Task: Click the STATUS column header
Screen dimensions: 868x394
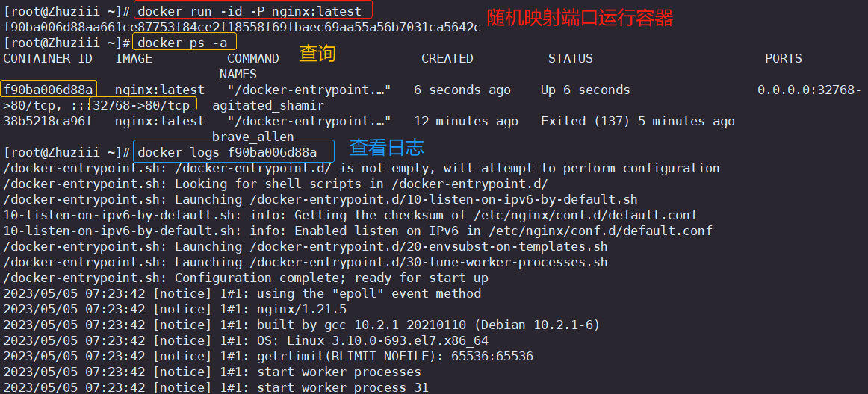Action: [570, 59]
